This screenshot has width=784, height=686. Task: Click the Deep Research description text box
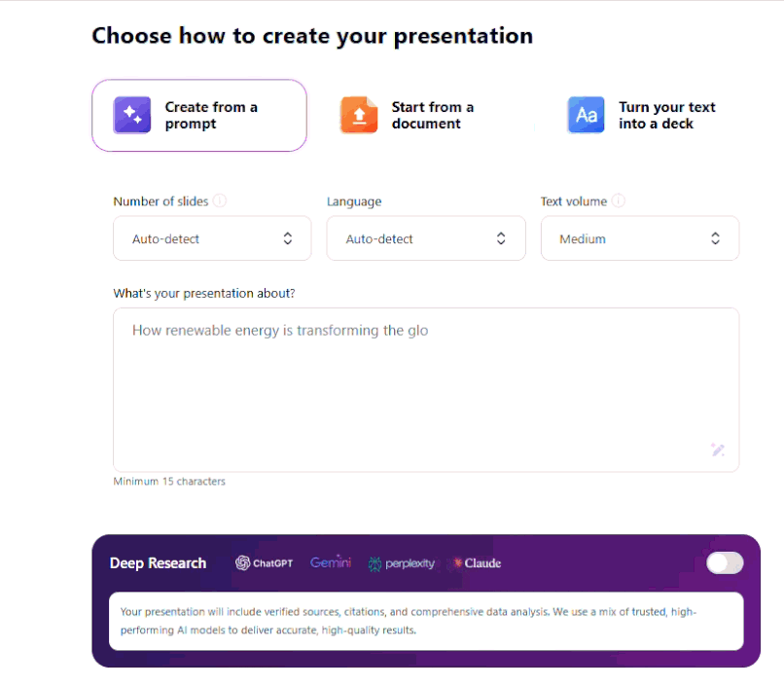(426, 621)
